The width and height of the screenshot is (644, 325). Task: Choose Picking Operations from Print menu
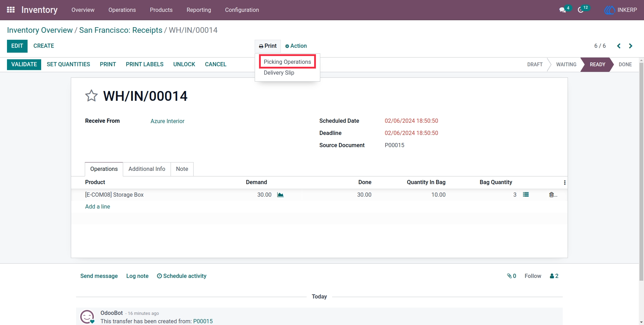(x=287, y=62)
